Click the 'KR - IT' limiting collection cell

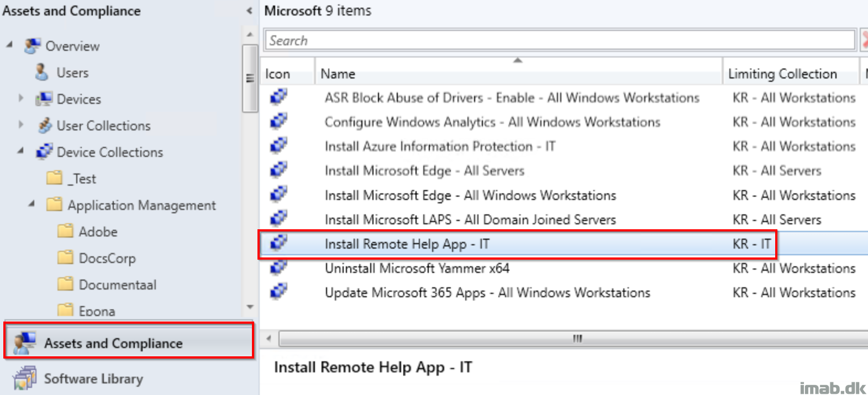[x=751, y=243]
